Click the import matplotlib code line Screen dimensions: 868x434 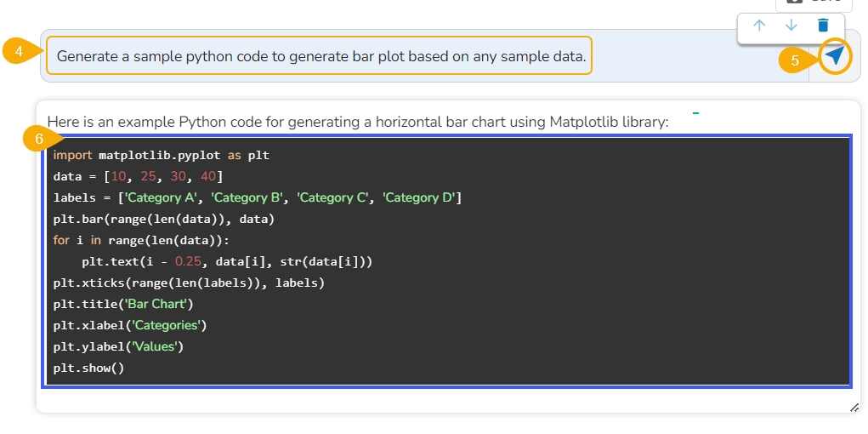(161, 156)
